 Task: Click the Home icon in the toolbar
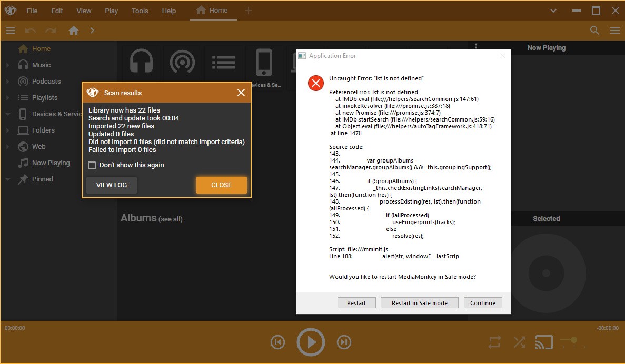coord(74,31)
